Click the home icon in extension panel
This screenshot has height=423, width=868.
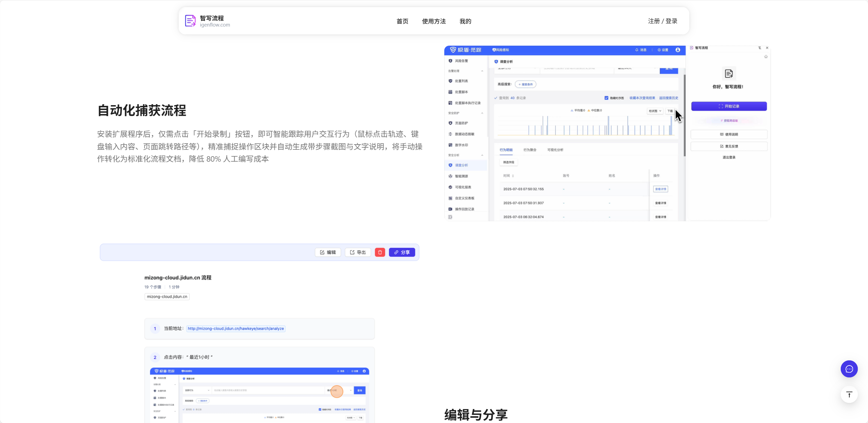click(766, 56)
